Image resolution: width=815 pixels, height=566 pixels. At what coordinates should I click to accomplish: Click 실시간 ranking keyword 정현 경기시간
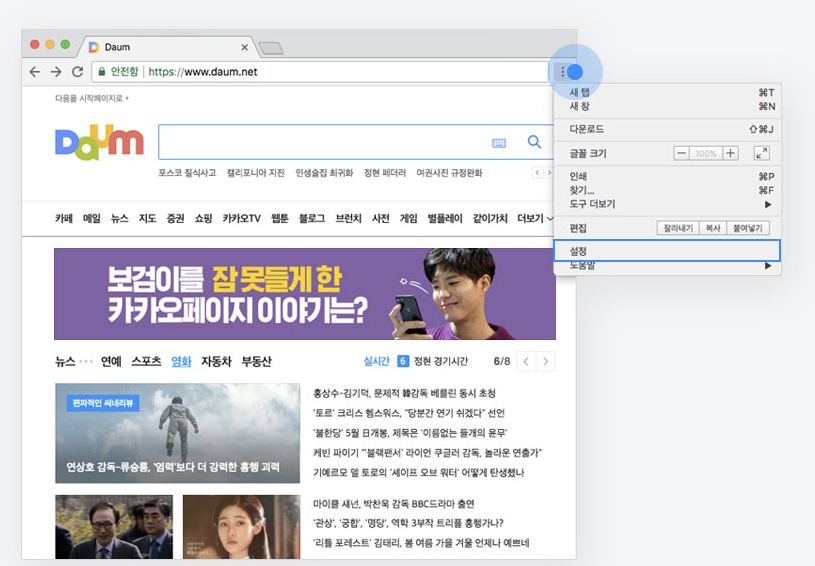point(441,361)
